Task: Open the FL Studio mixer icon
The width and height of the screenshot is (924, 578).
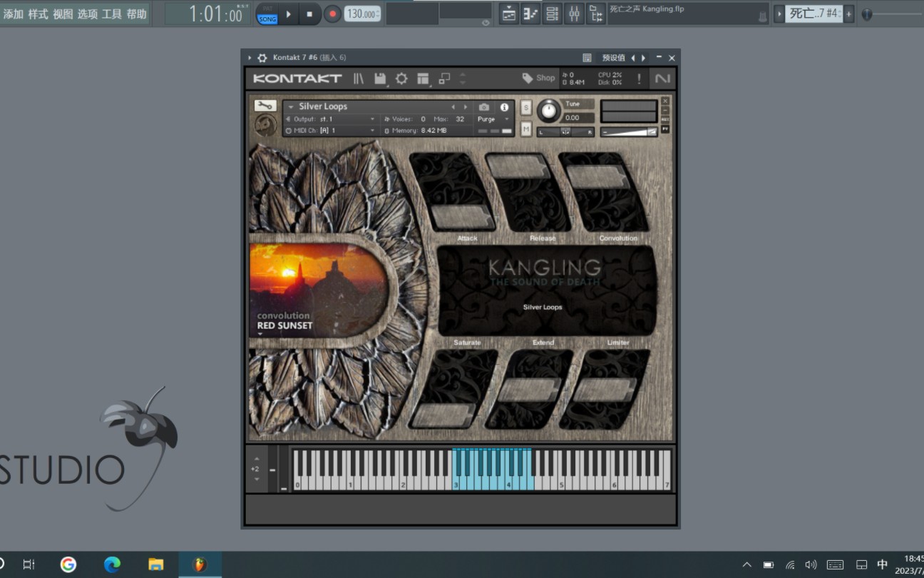Action: [574, 14]
